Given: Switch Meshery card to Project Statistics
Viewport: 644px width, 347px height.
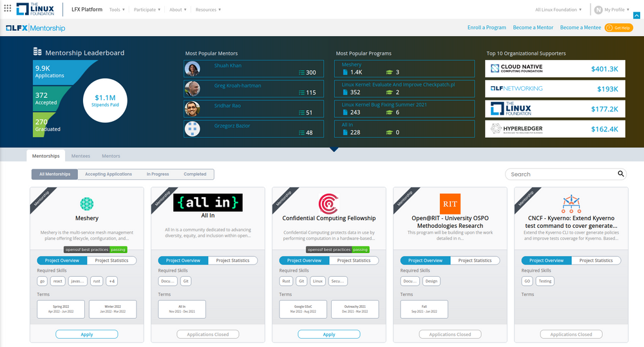Looking at the screenshot, I should (x=111, y=261).
